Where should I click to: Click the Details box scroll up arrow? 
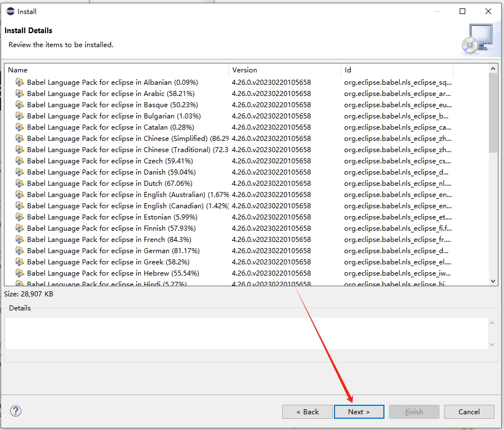[x=492, y=323]
